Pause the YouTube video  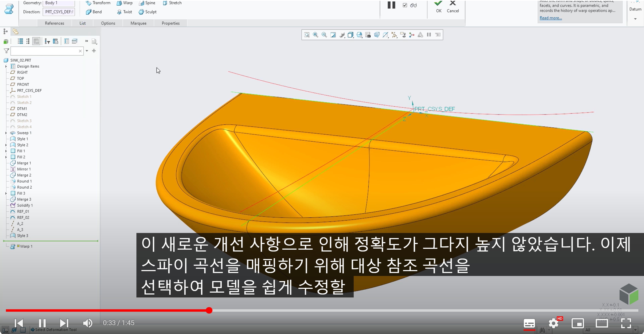pyautogui.click(x=42, y=323)
